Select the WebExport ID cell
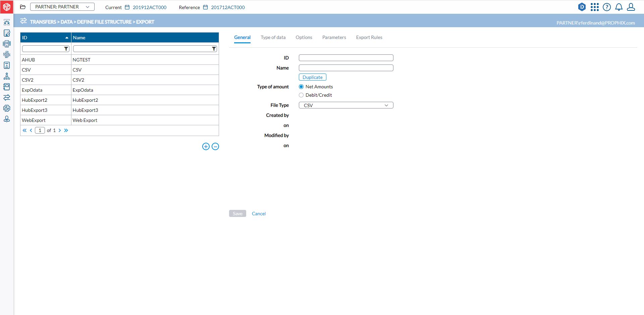Viewport: 644px width, 315px height. tap(46, 120)
